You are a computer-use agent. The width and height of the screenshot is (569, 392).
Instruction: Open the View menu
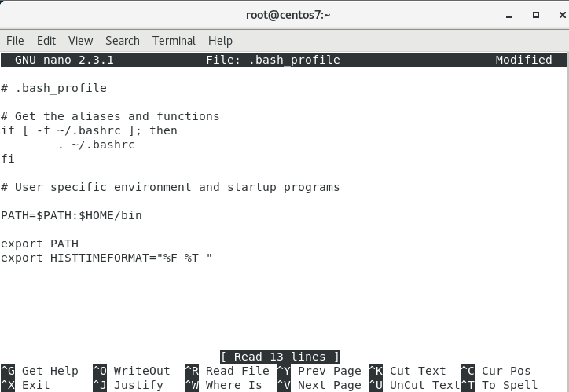tap(80, 41)
